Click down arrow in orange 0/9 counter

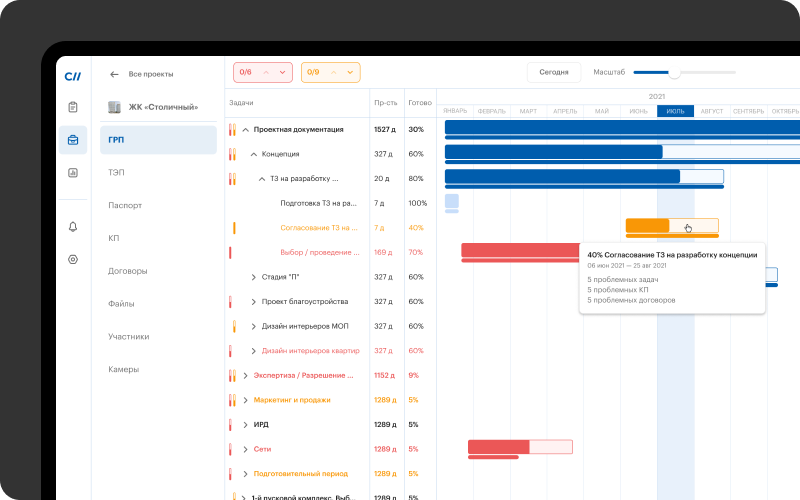point(350,72)
